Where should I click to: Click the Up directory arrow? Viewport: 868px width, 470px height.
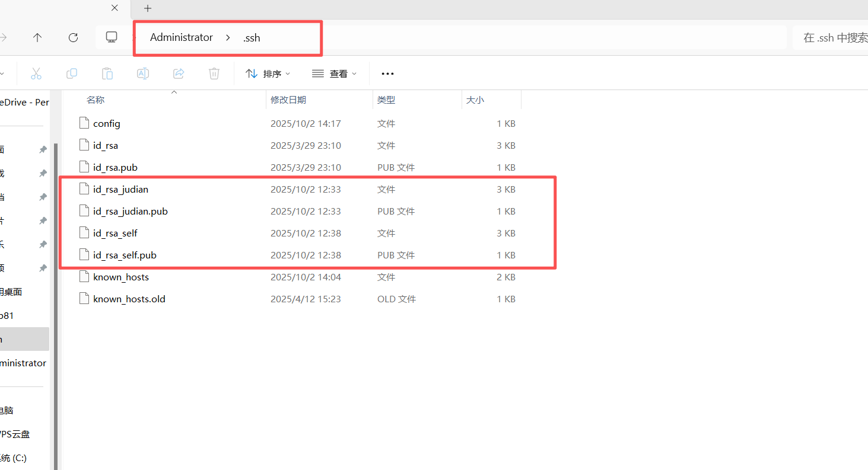pos(37,37)
